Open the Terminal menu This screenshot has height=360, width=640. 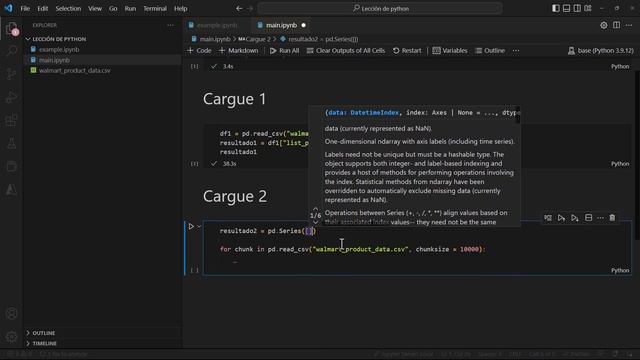click(155, 8)
